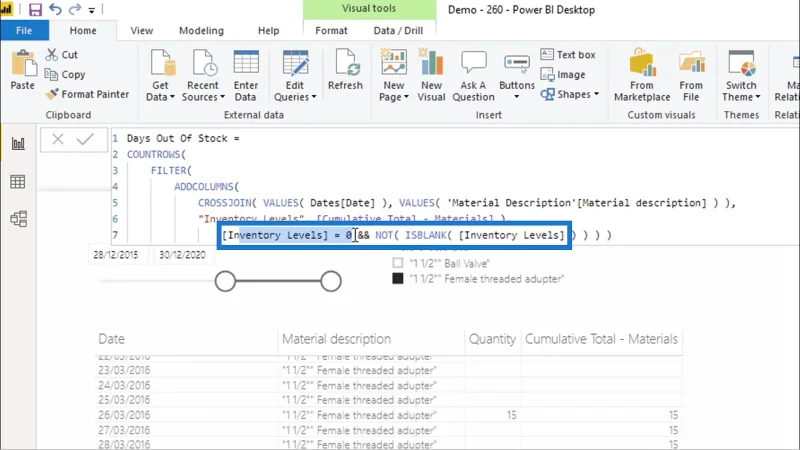Open the Format tab under Visual tools
800x450 pixels.
331,31
